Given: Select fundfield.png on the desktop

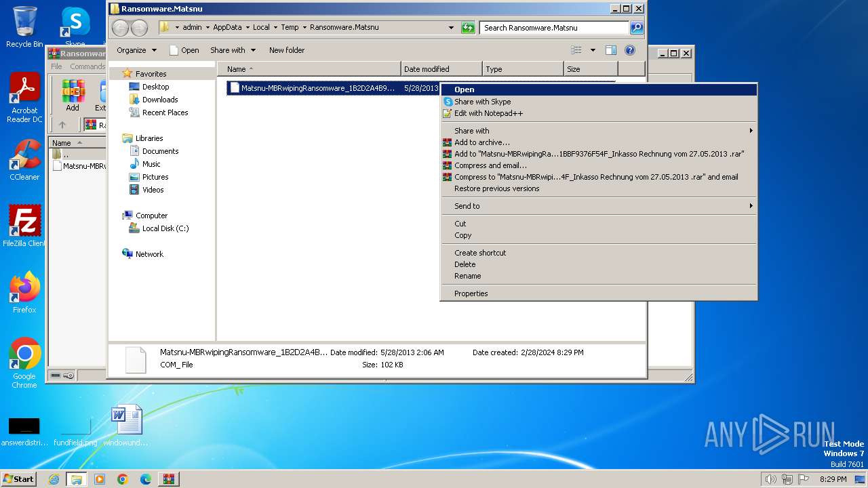Looking at the screenshot, I should 75,432.
